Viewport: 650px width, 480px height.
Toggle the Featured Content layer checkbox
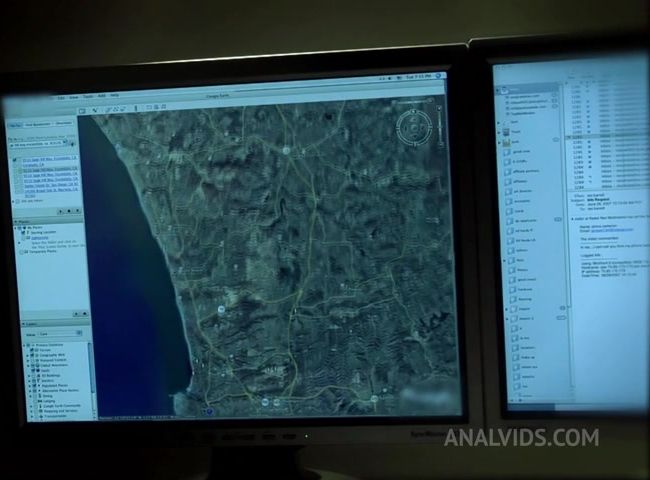tap(32, 361)
